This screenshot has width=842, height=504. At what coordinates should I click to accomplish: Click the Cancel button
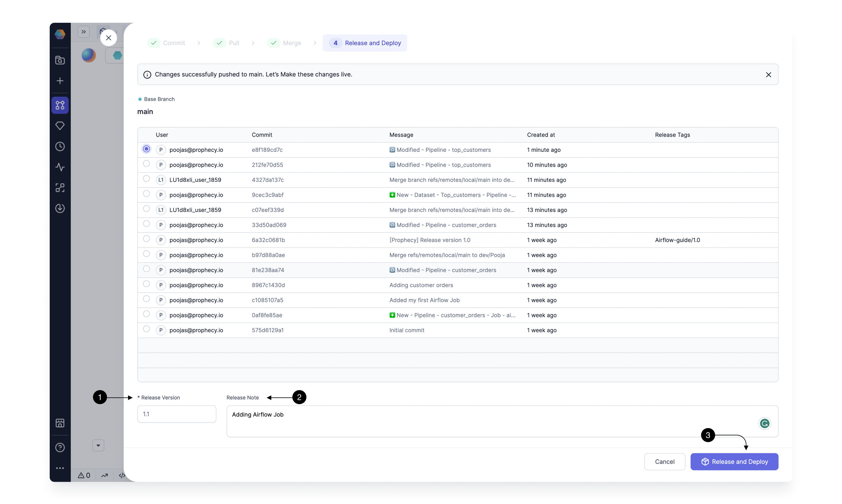click(665, 462)
